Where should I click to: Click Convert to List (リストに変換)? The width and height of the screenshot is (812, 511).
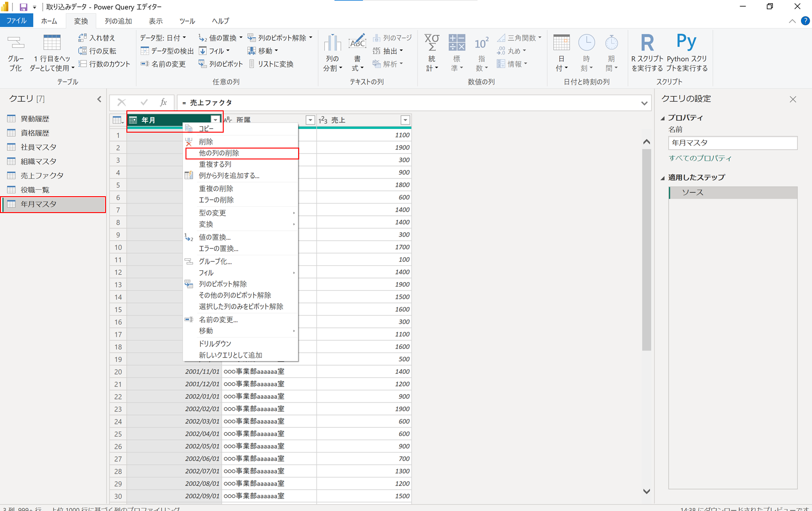(271, 64)
